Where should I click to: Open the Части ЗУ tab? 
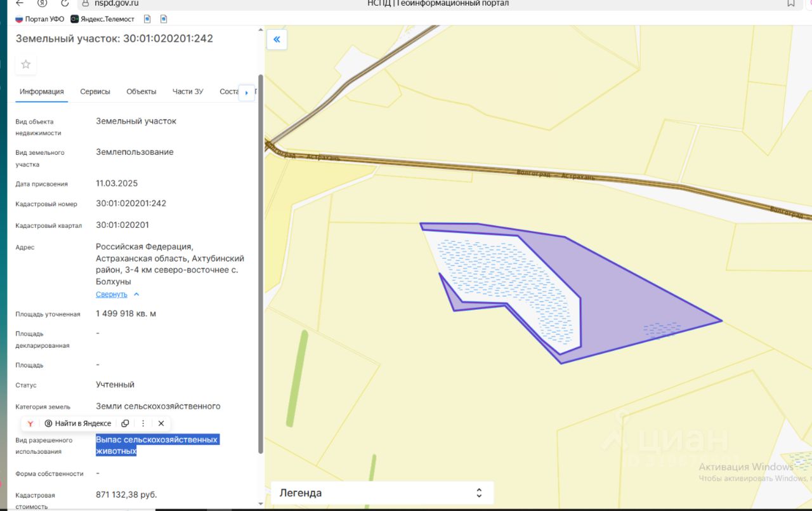click(188, 91)
